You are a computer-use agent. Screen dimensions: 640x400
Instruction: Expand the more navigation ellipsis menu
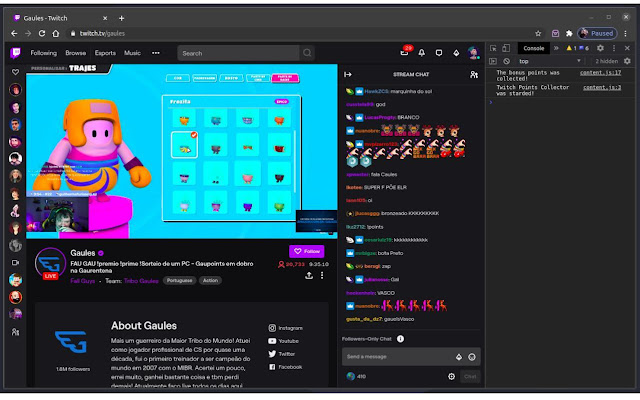[156, 53]
